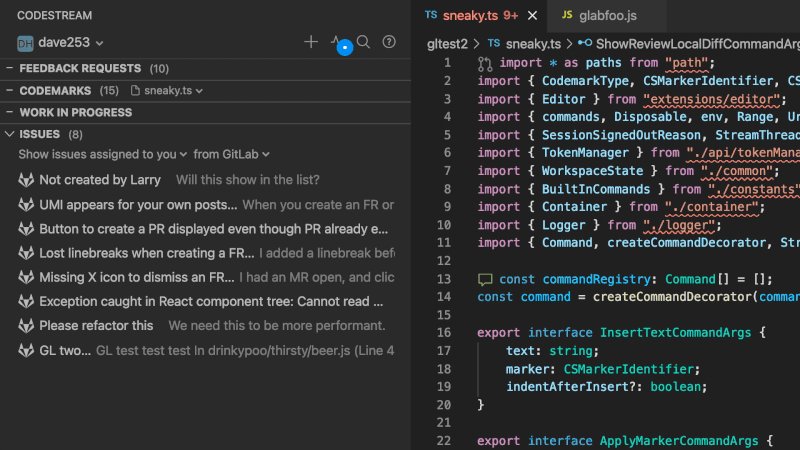Click GitLab icon beside 'Missing X icon'
The image size is (800, 450).
(26, 277)
